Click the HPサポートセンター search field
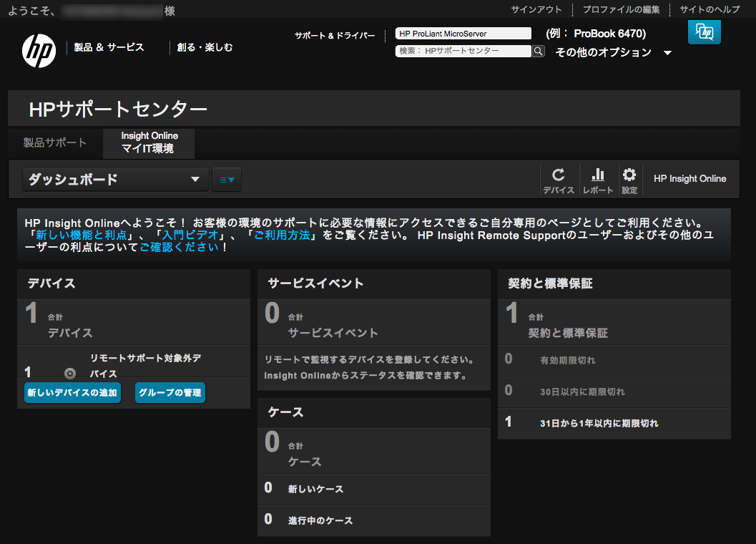Image resolution: width=756 pixels, height=544 pixels. [463, 51]
